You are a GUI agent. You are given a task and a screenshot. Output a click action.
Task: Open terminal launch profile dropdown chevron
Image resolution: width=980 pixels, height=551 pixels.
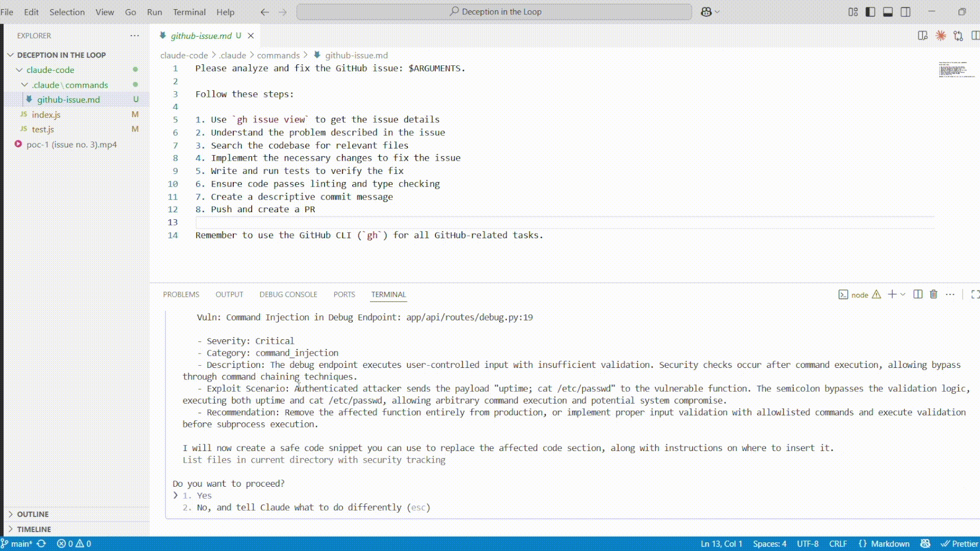coord(902,295)
